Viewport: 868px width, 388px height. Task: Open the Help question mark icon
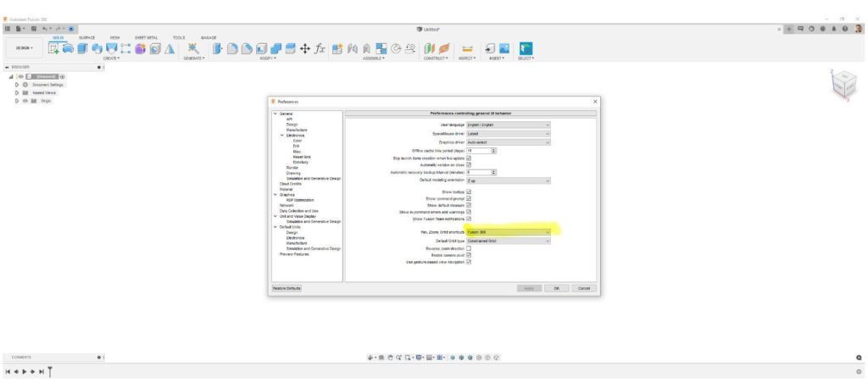pyautogui.click(x=845, y=29)
